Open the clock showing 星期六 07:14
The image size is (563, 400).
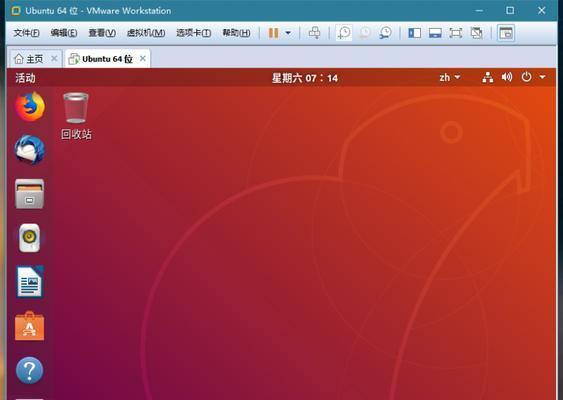coord(305,78)
